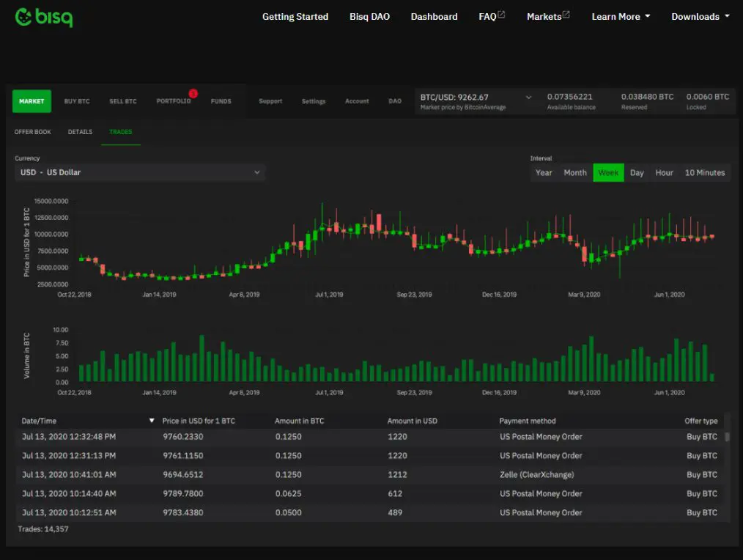Image resolution: width=743 pixels, height=560 pixels.
Task: Sort by Date/Time column arrow
Action: (x=152, y=421)
